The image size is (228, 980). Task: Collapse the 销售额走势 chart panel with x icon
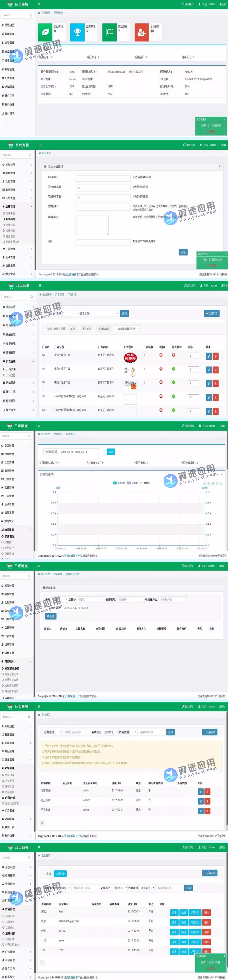(221, 475)
